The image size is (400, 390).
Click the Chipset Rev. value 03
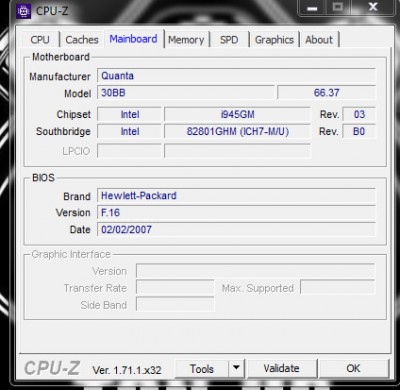(x=359, y=114)
